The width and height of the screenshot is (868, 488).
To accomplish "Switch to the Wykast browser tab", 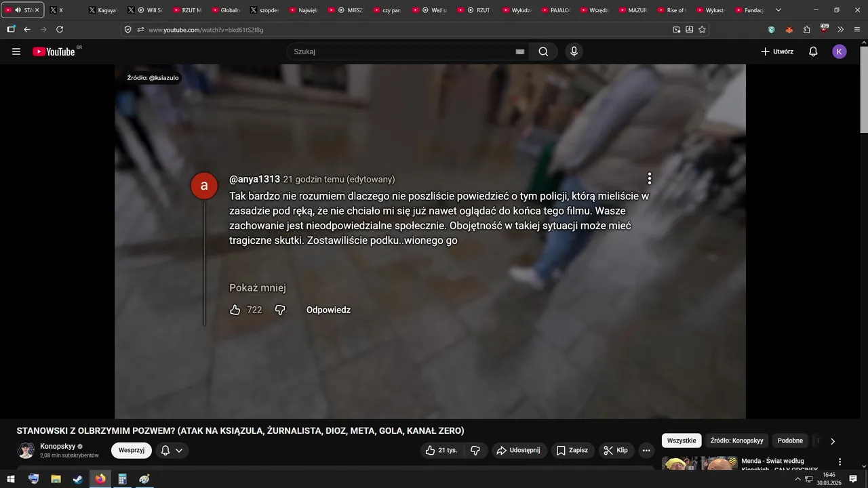I will pyautogui.click(x=709, y=10).
